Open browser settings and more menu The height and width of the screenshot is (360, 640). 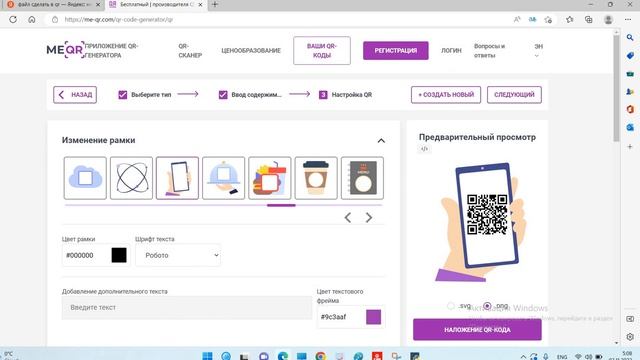(x=628, y=19)
